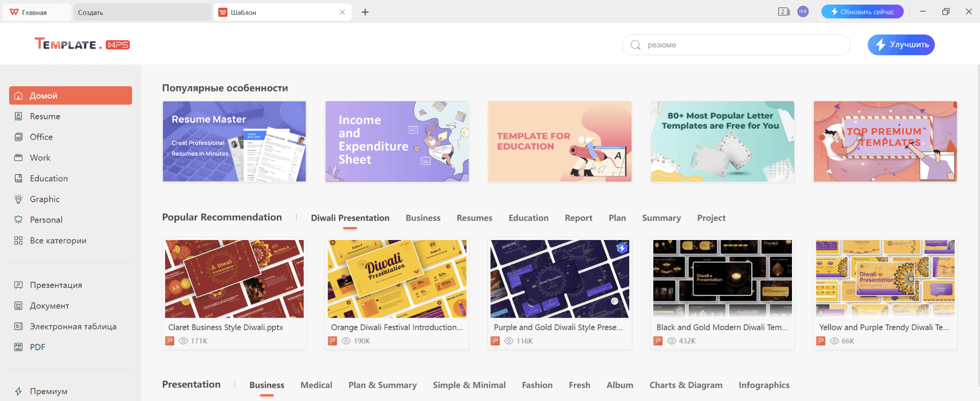
Task: Switch to Medical presentation tab
Action: point(316,385)
